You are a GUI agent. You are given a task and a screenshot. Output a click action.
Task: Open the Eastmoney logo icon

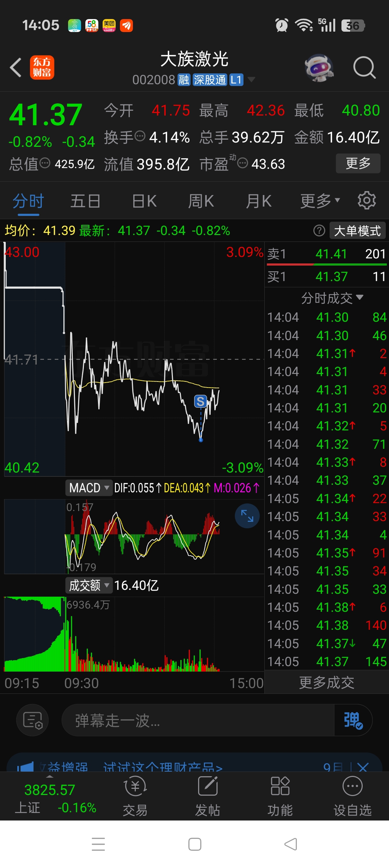point(42,67)
